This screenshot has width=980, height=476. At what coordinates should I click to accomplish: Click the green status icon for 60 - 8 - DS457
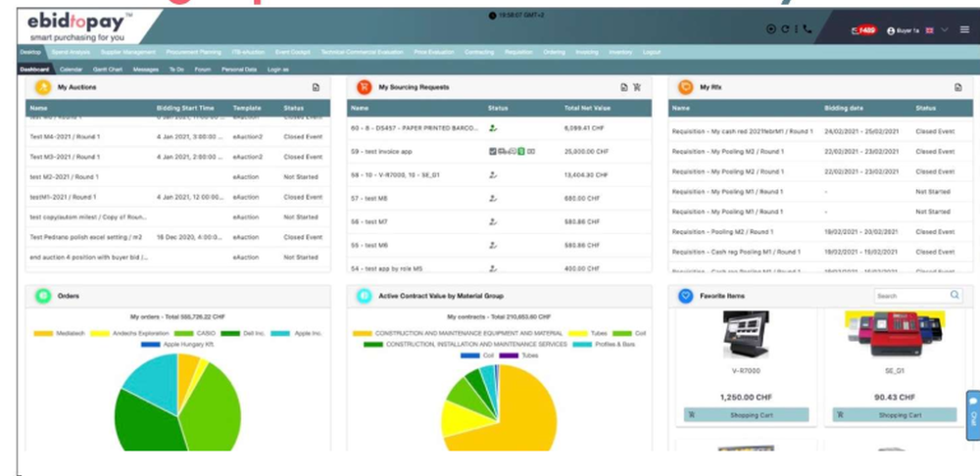click(493, 128)
